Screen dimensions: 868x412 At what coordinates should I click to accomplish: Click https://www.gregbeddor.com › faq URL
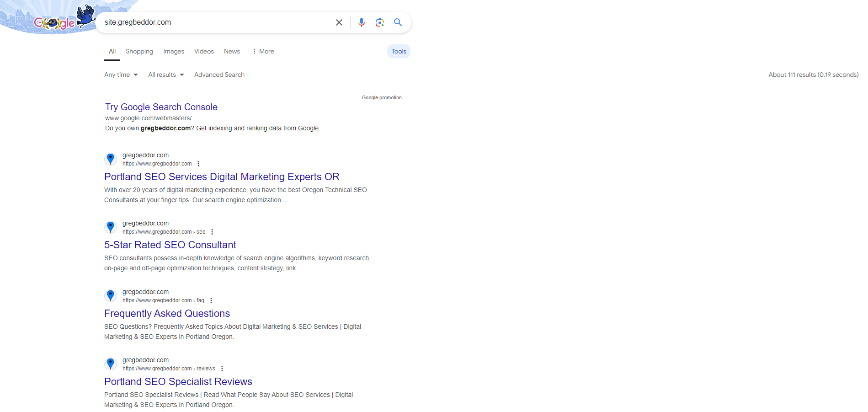click(163, 300)
